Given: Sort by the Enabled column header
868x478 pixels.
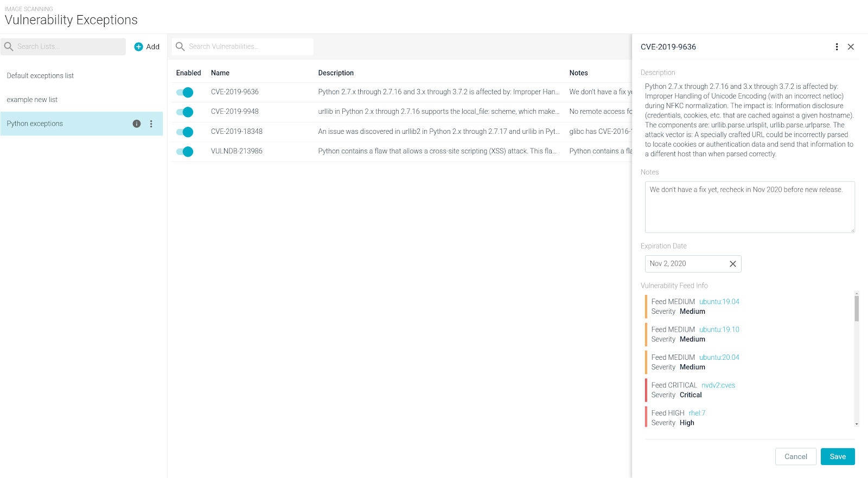Looking at the screenshot, I should click(188, 73).
